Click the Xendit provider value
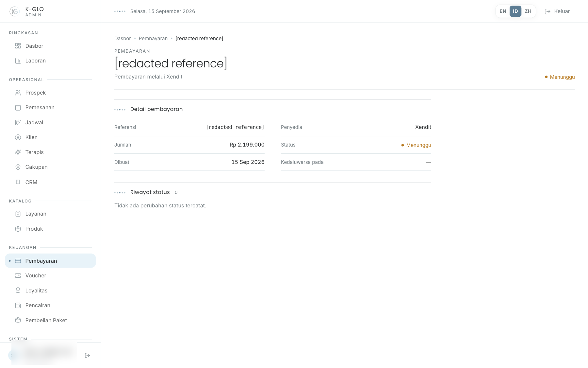This screenshot has width=588, height=368. point(423,127)
